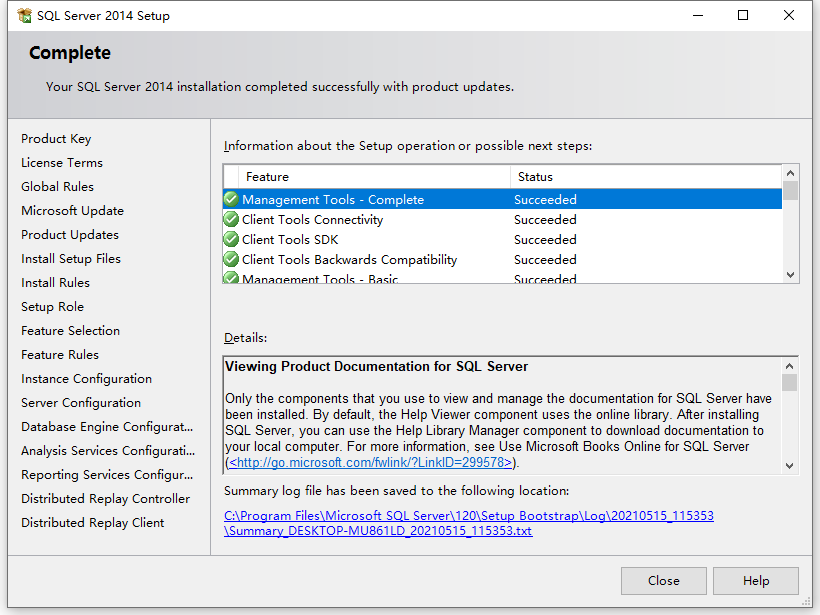Viewport: 820px width, 615px height.
Task: Click Distributed Replay Controller step in sidebar
Action: click(106, 499)
